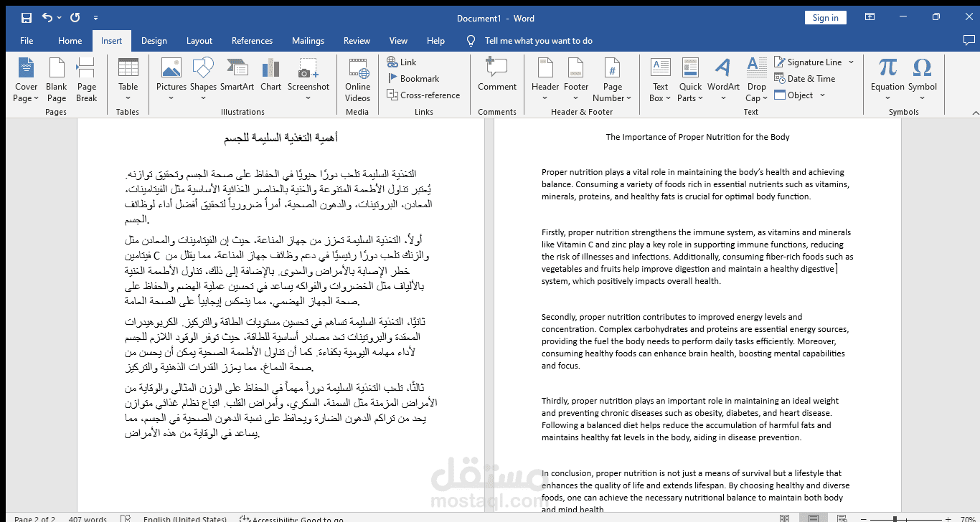Open the Object dropdown arrow
Screen dimensions: 980x522
click(x=822, y=95)
